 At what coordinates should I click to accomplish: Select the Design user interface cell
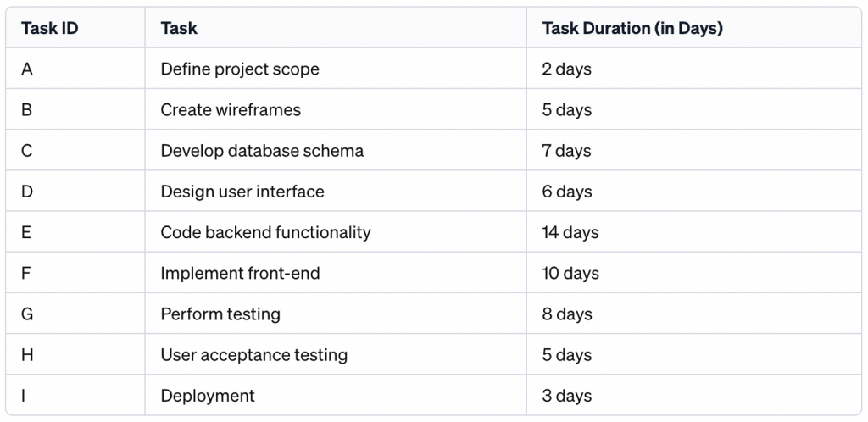[x=242, y=192]
